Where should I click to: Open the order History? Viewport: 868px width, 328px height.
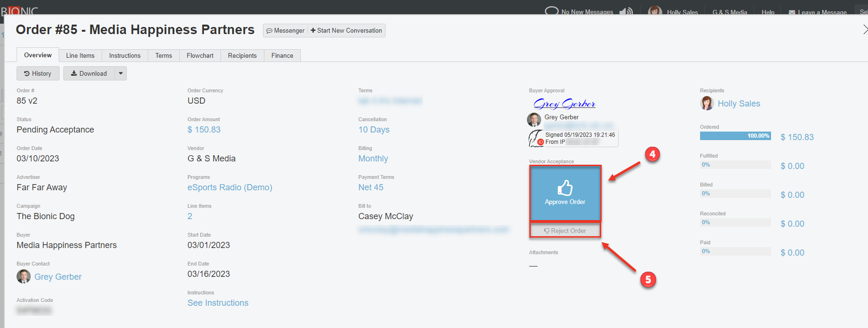(x=38, y=73)
